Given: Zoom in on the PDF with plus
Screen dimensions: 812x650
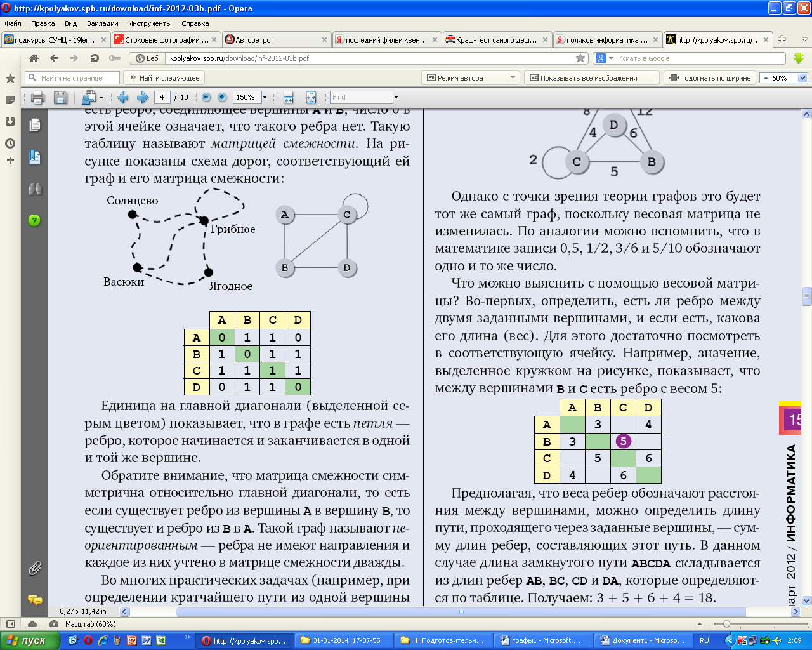Looking at the screenshot, I should coord(222,97).
